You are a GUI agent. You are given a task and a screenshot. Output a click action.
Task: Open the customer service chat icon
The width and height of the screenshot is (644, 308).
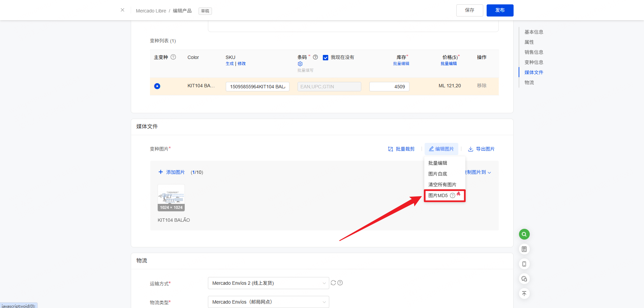tap(524, 279)
